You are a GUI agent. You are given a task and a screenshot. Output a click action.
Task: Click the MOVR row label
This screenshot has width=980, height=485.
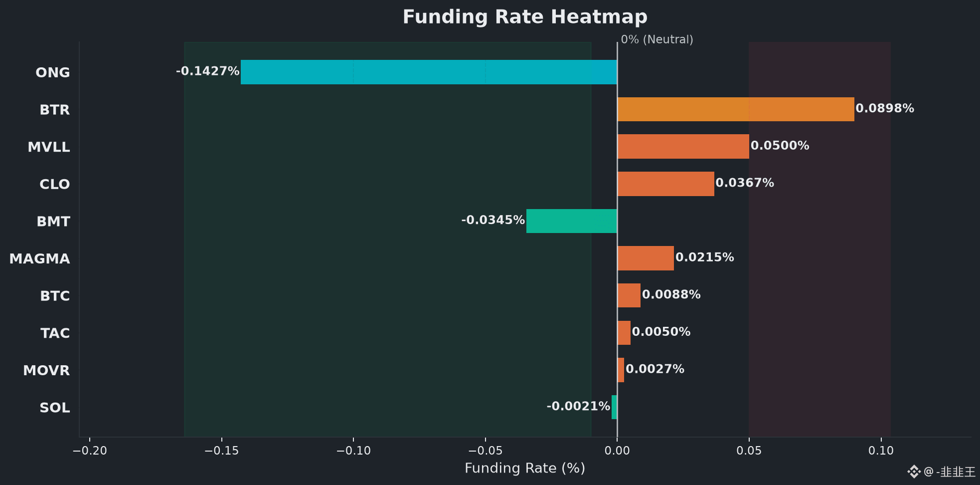46,370
